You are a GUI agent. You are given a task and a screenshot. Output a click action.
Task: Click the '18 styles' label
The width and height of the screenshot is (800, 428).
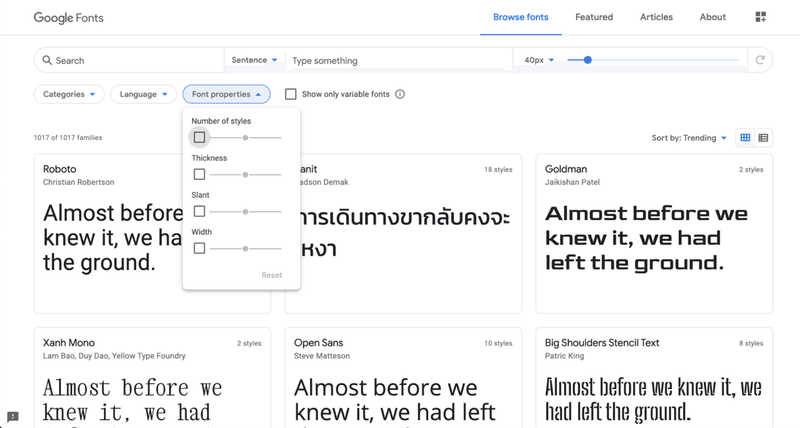pos(498,169)
